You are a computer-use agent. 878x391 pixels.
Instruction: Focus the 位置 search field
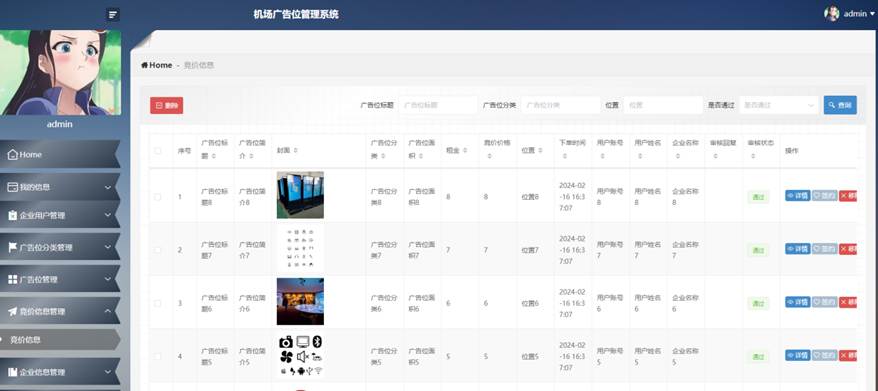point(663,105)
